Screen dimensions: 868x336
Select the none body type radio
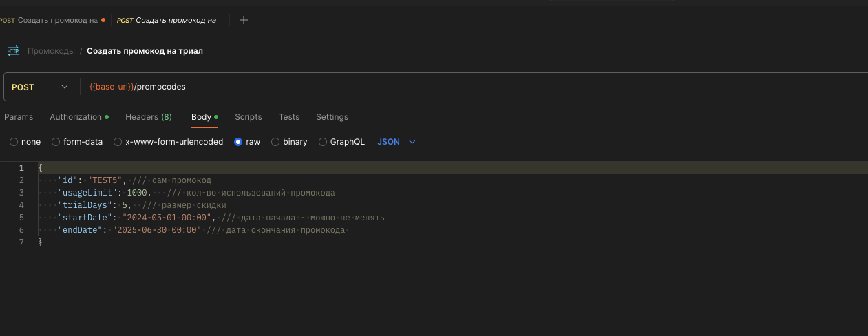click(14, 142)
